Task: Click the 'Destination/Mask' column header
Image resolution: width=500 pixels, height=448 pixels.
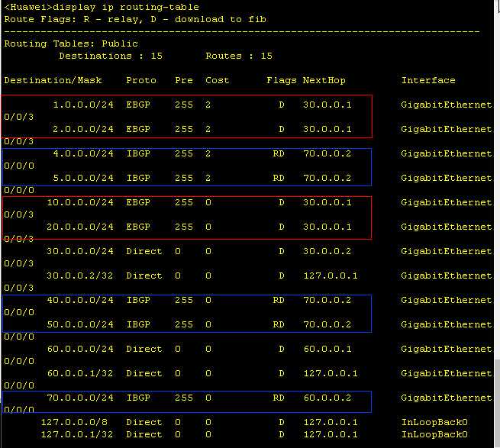Action: [x=53, y=80]
